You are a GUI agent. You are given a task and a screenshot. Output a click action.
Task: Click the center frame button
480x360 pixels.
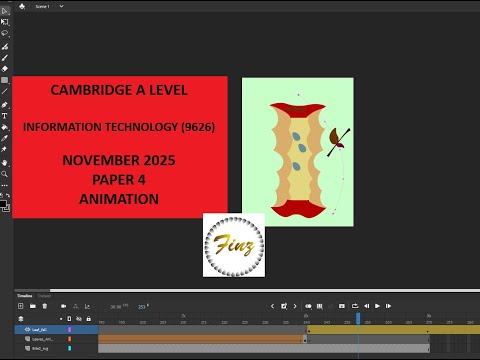(x=342, y=306)
